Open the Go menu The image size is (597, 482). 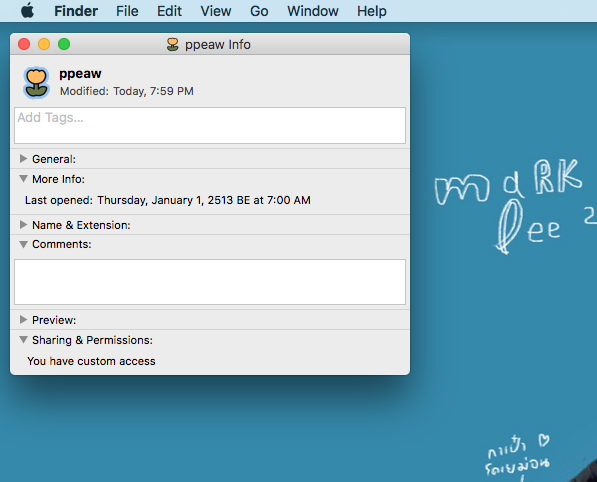pyautogui.click(x=259, y=11)
